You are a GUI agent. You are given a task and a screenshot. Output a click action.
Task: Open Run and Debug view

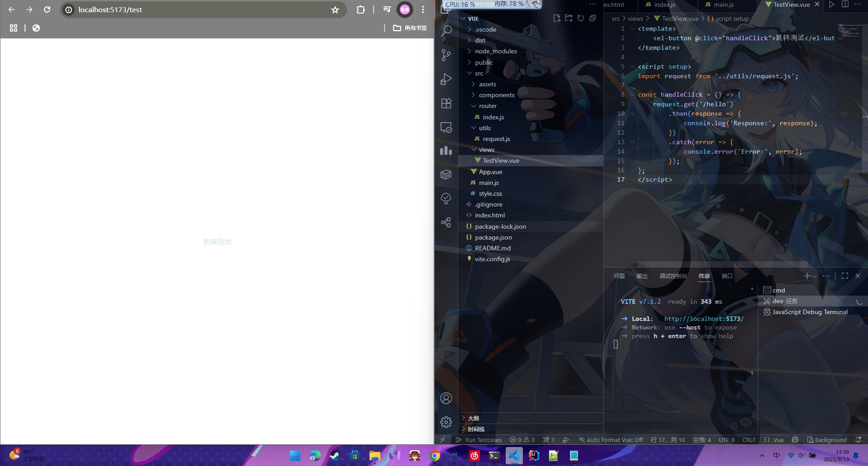point(446,79)
